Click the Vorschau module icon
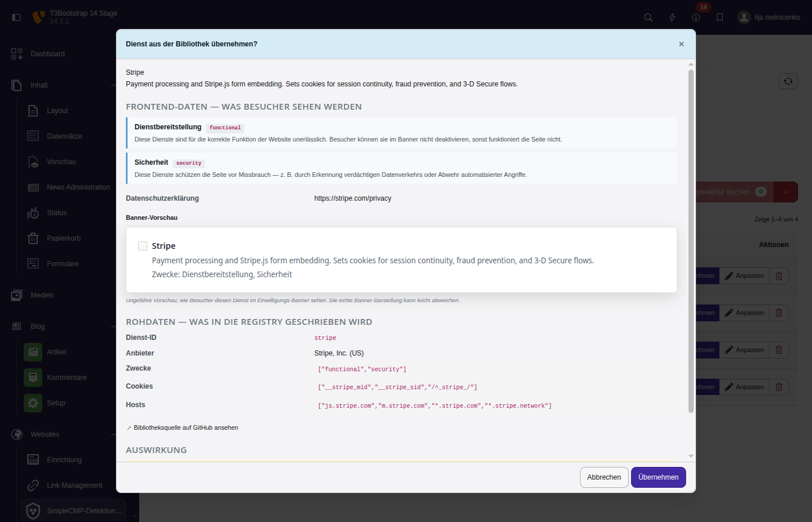This screenshot has width=812, height=522. coord(33,162)
